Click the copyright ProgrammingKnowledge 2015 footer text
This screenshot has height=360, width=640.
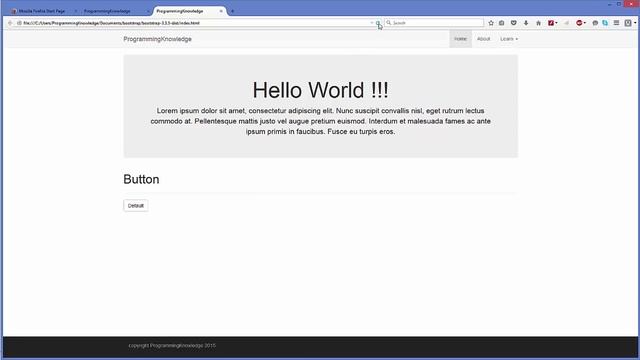click(x=172, y=345)
